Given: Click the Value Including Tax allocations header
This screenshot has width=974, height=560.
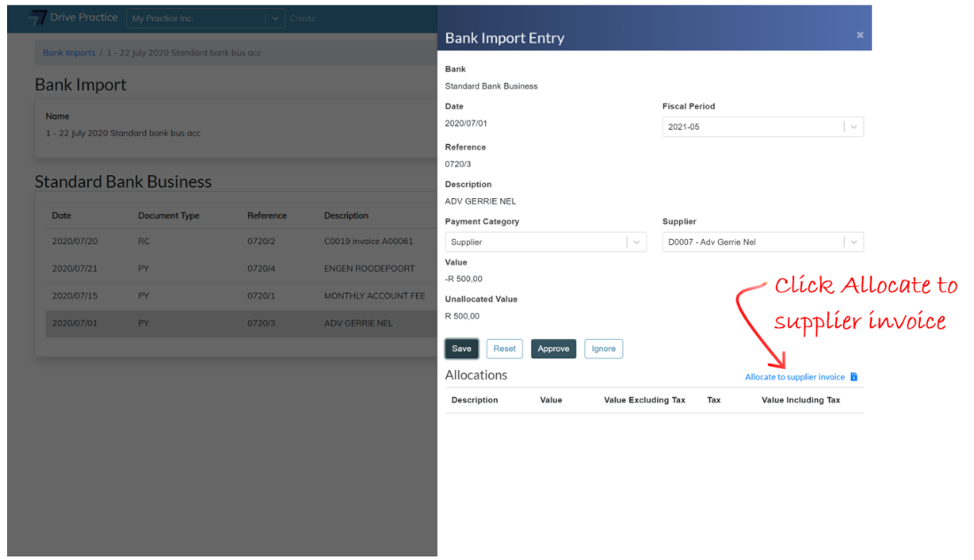Looking at the screenshot, I should (800, 400).
